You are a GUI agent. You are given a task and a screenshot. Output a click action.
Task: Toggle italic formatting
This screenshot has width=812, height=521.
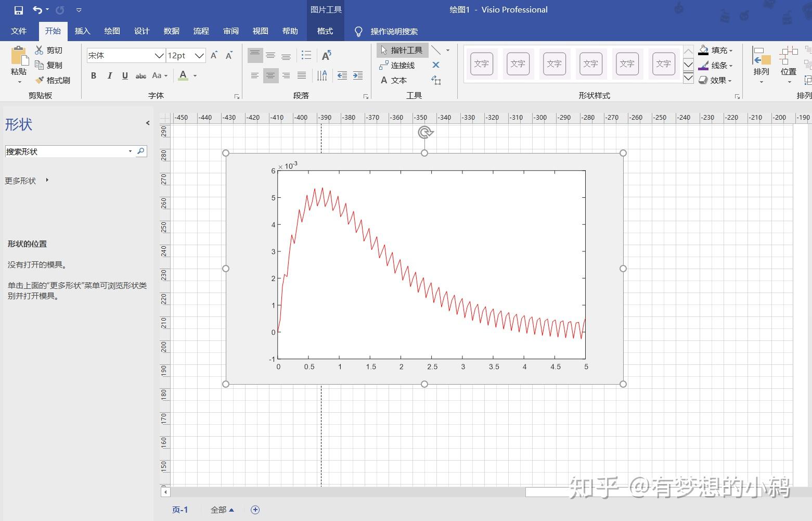109,75
